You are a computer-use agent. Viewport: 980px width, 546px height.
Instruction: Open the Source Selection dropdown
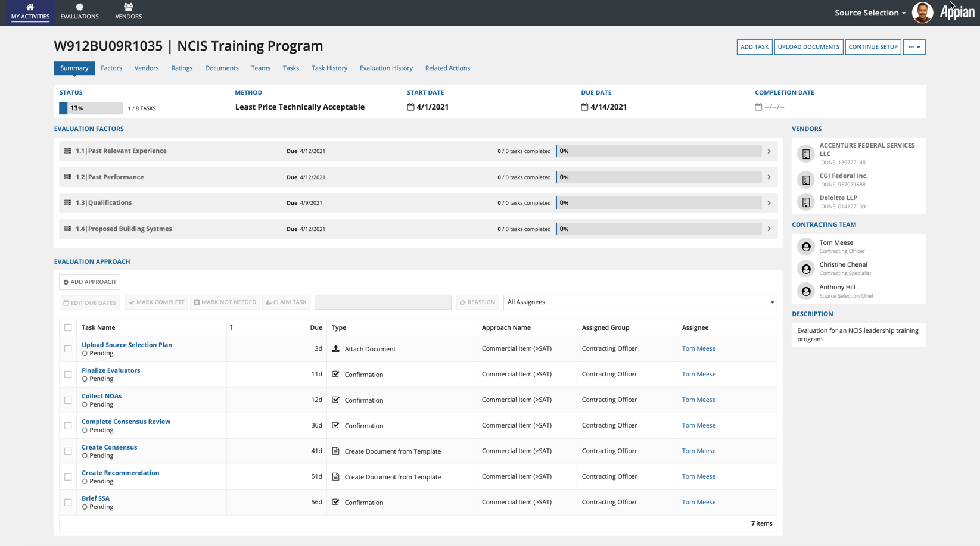(x=870, y=13)
